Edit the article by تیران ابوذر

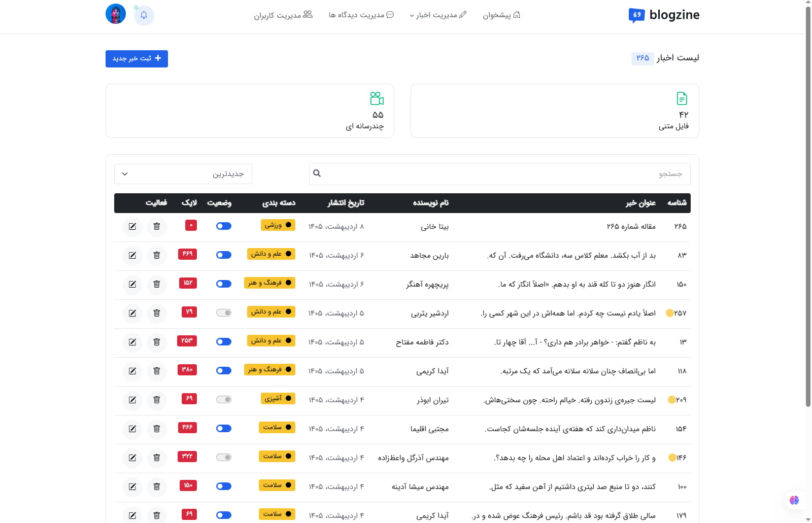pos(132,400)
